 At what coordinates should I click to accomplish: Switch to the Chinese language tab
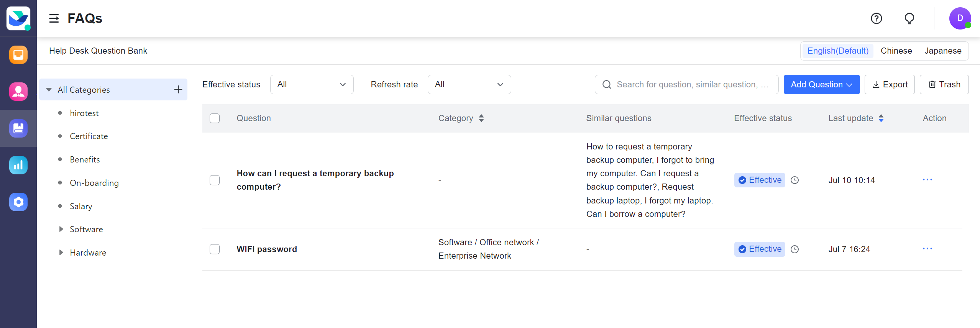click(896, 51)
